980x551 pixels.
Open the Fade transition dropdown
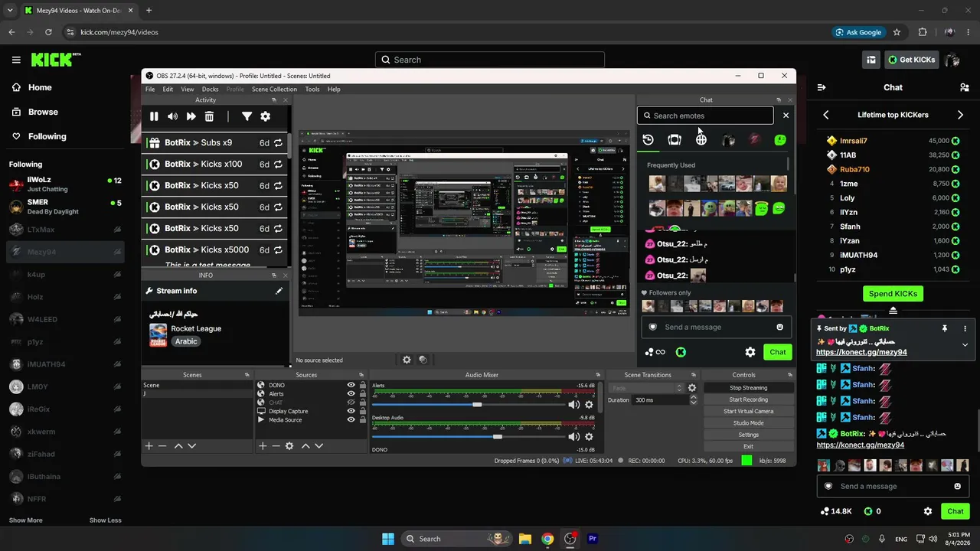[646, 388]
